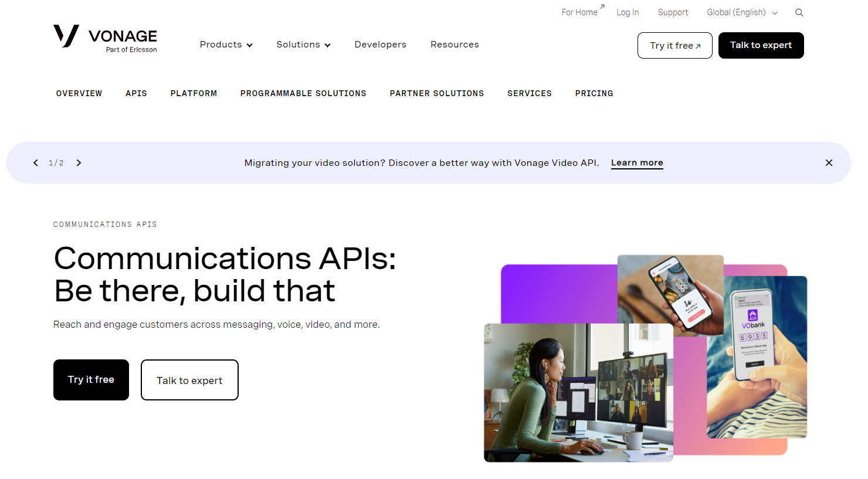Open the Resources menu item

(455, 45)
